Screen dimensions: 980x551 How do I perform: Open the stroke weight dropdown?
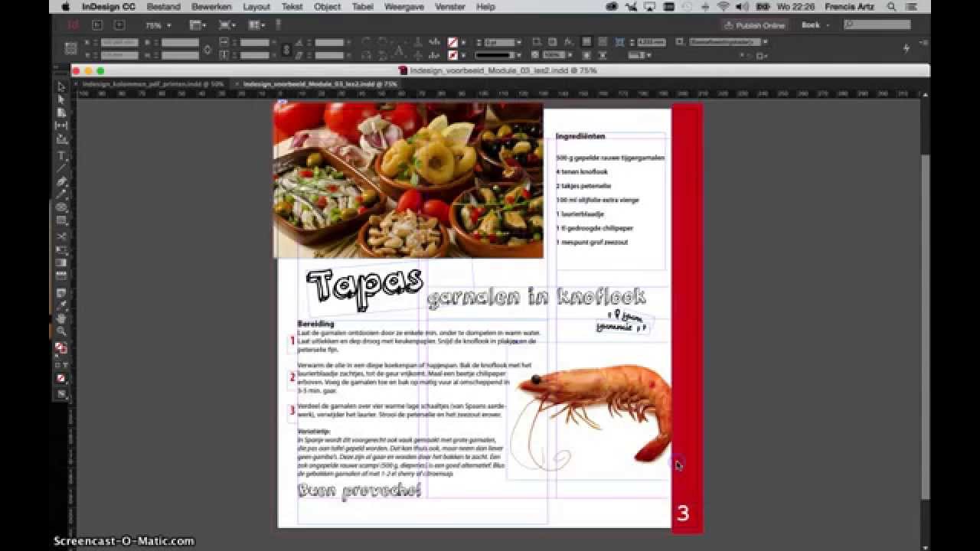pos(518,42)
